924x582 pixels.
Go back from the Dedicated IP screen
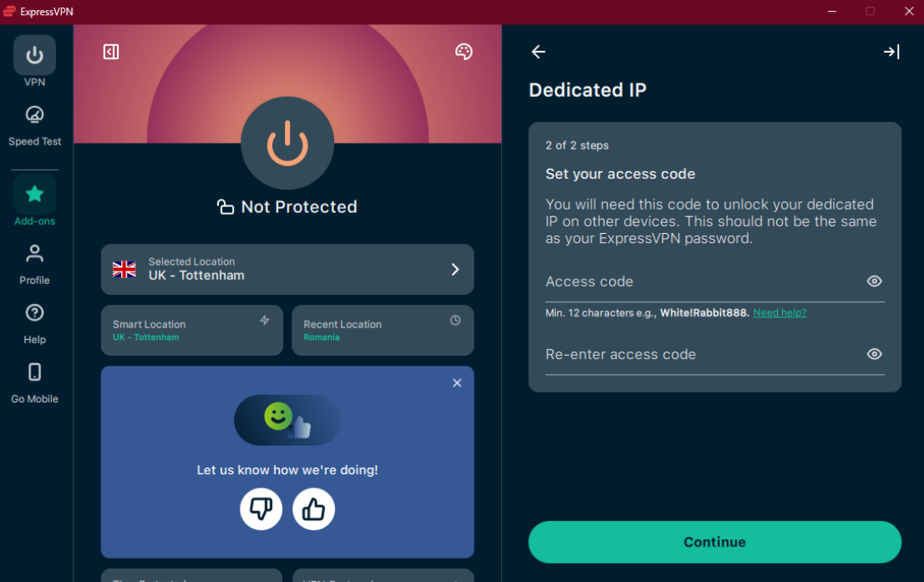(x=539, y=52)
